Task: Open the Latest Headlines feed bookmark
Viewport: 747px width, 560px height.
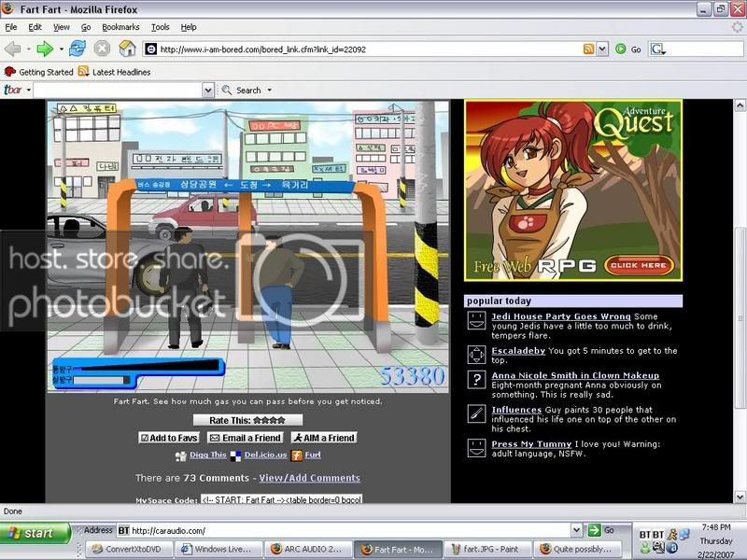Action: pos(115,72)
